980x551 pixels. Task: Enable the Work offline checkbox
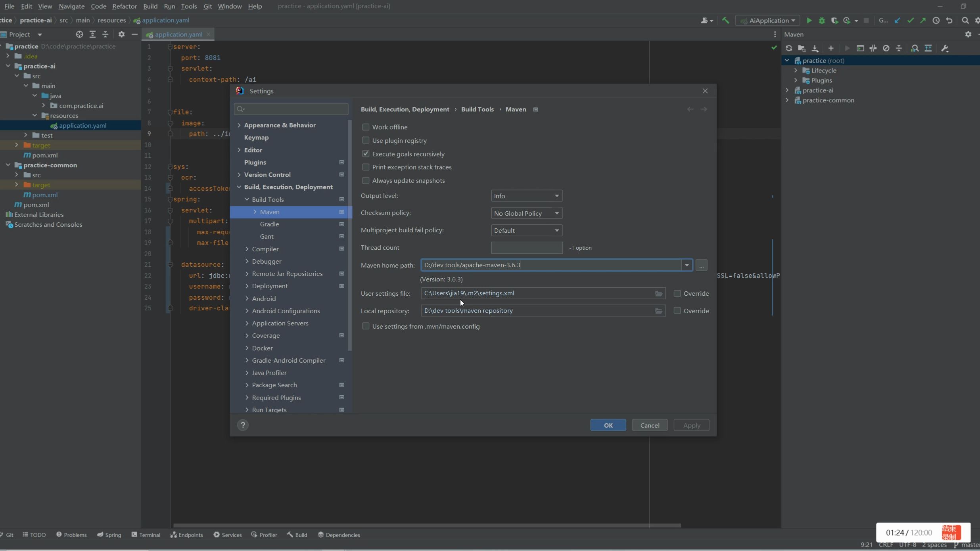pyautogui.click(x=366, y=127)
